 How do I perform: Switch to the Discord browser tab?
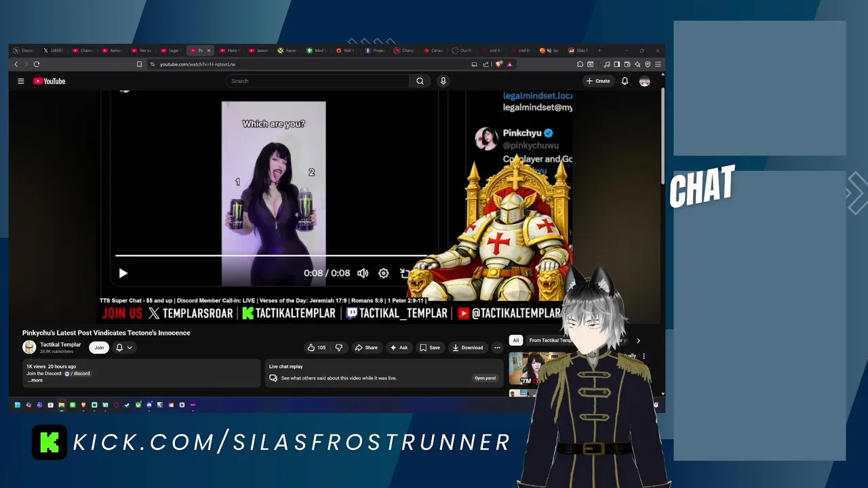pos(24,50)
